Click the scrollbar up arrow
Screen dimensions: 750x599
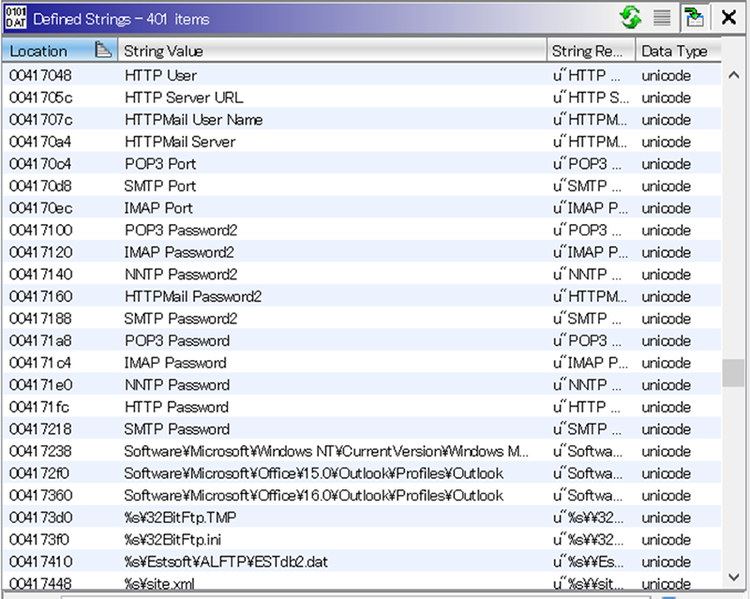[x=733, y=75]
